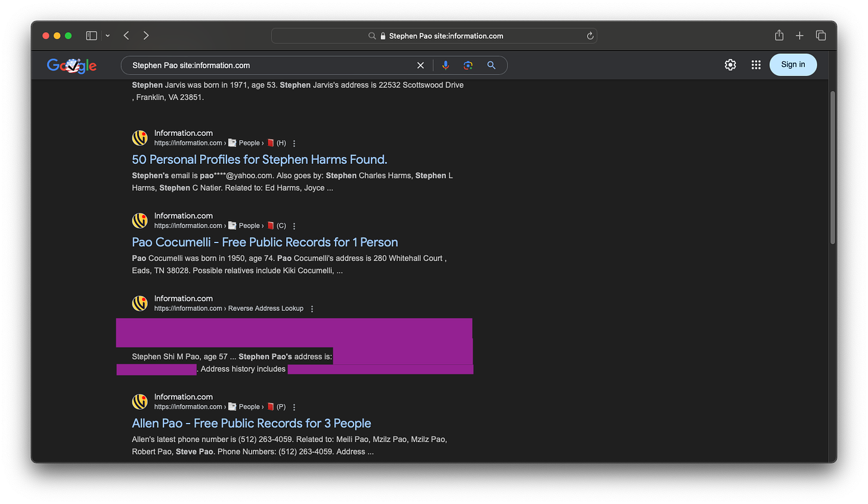The height and width of the screenshot is (504, 868).
Task: Open more options for Allen Pao result
Action: (294, 407)
